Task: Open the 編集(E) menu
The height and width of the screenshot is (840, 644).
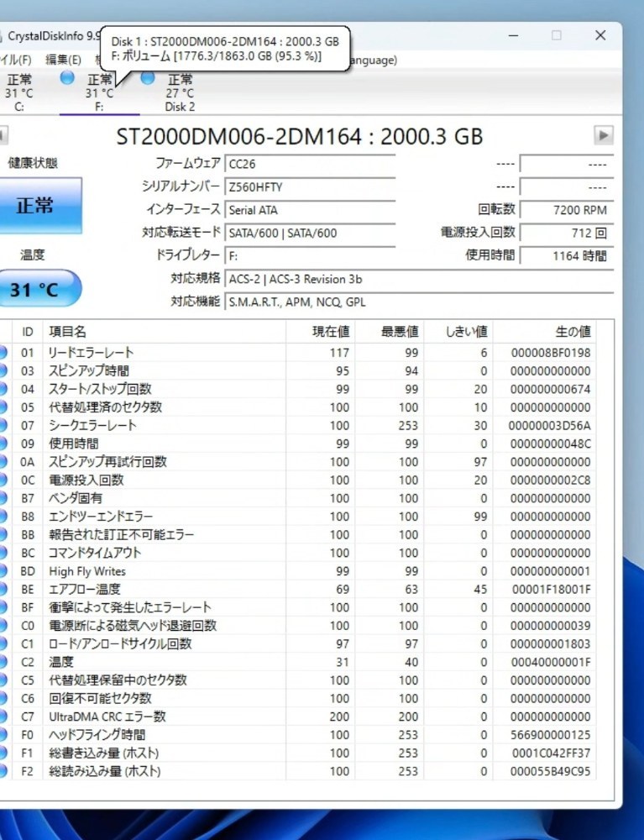Action: coord(63,60)
